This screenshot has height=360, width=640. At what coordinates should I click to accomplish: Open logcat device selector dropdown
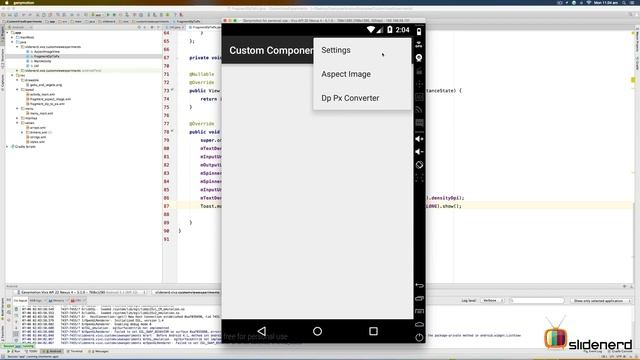pos(81,293)
